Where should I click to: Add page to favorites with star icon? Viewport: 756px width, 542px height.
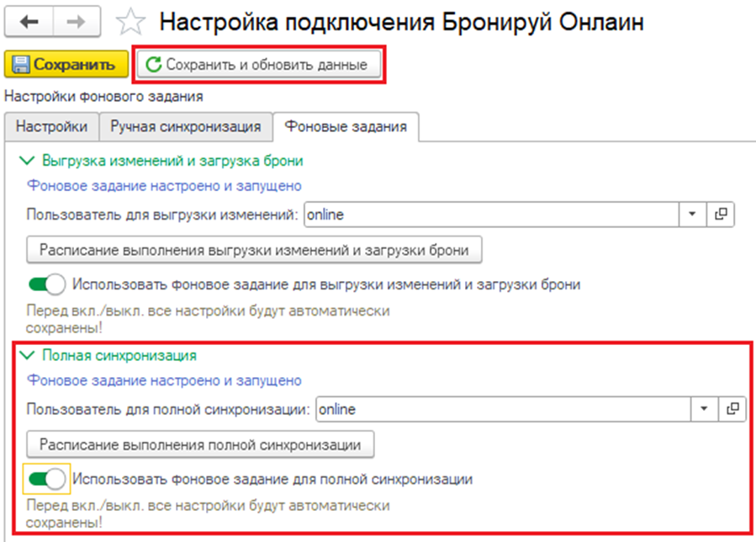click(x=130, y=22)
